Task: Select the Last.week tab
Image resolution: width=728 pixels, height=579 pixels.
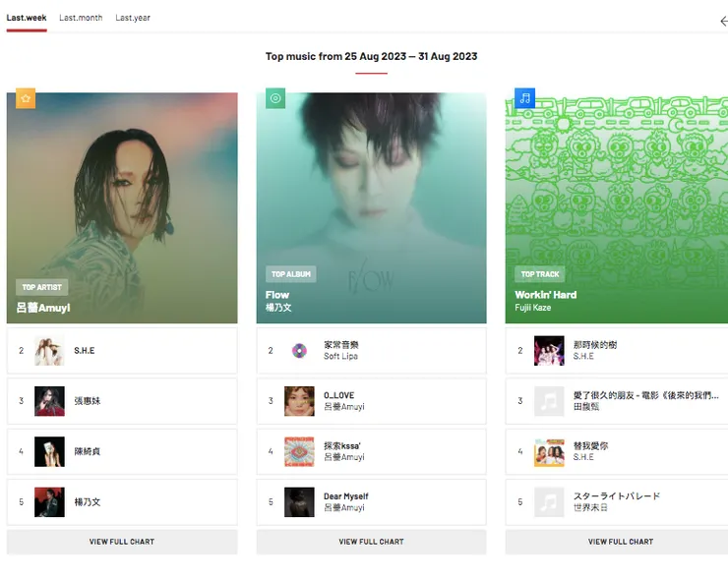Action: pyautogui.click(x=27, y=18)
